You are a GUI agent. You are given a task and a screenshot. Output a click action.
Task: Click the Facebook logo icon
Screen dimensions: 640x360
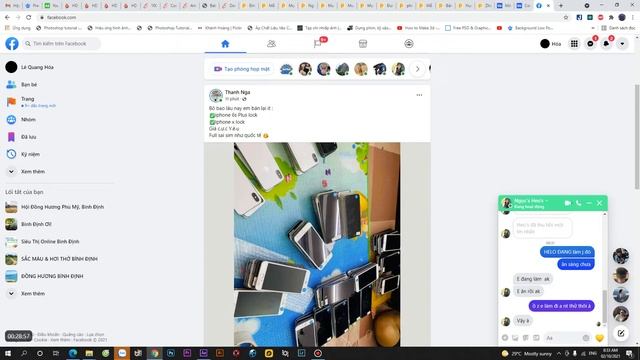tap(12, 44)
